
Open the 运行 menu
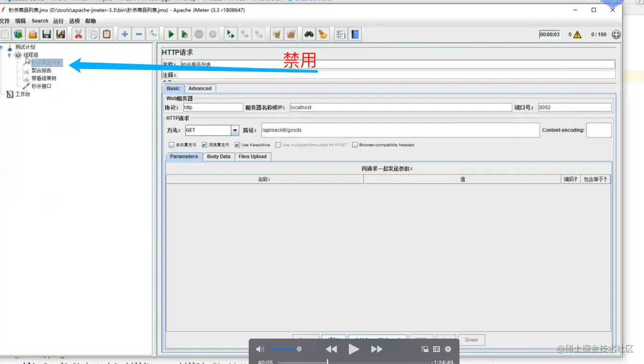58,21
